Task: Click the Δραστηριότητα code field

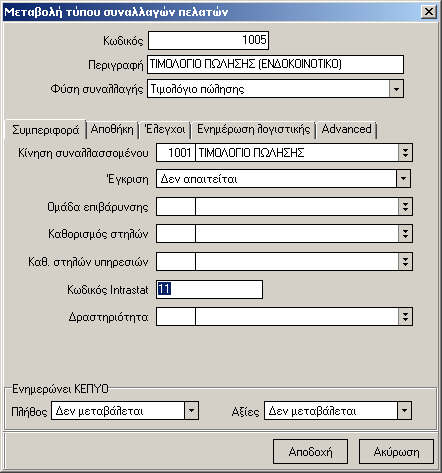Action: (x=176, y=317)
